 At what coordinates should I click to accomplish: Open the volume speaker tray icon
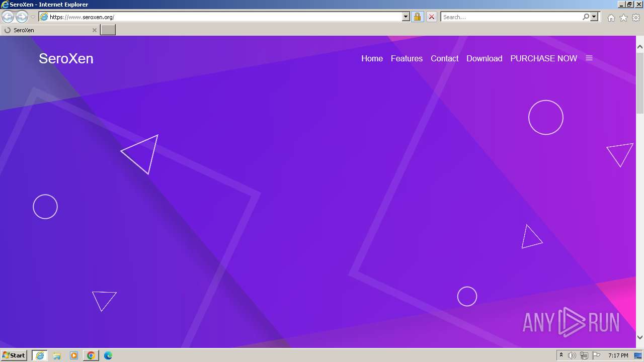coord(572,355)
